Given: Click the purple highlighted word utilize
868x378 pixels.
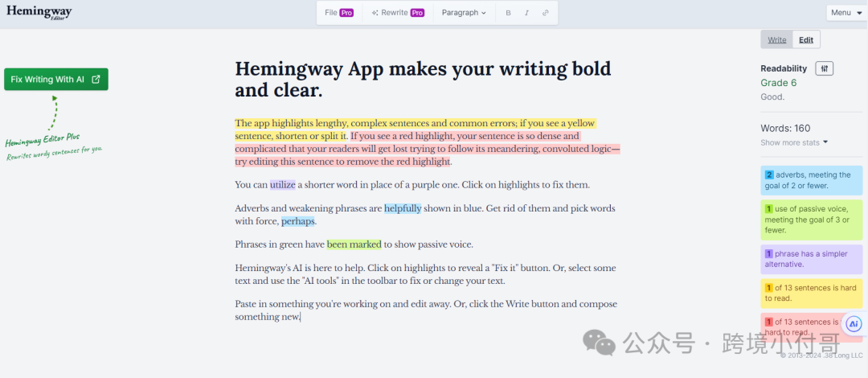Looking at the screenshot, I should [283, 184].
